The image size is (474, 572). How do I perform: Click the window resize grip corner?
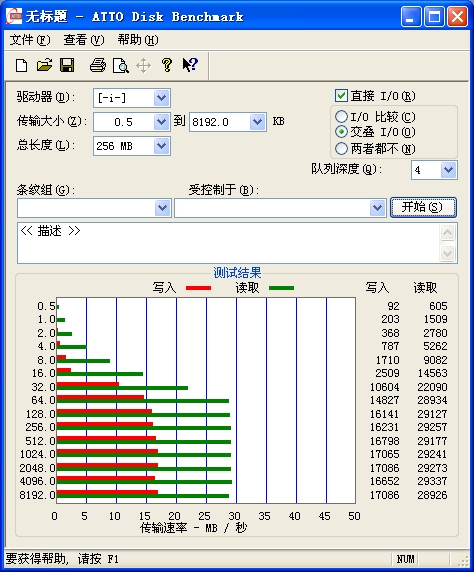tap(463, 561)
